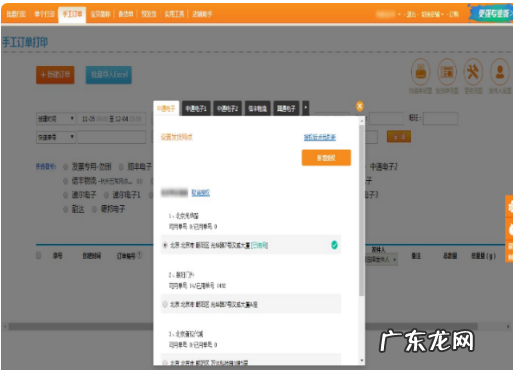Select the 申通电子2 tab in popup
513x370 pixels.
(x=228, y=109)
